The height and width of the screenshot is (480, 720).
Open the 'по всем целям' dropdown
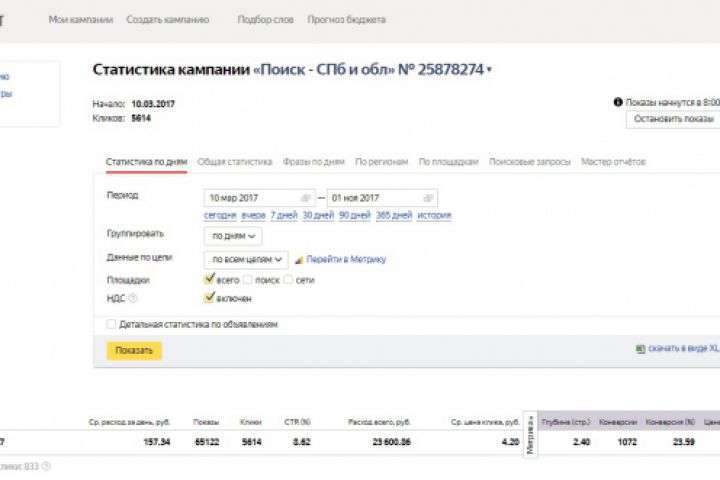(x=245, y=259)
